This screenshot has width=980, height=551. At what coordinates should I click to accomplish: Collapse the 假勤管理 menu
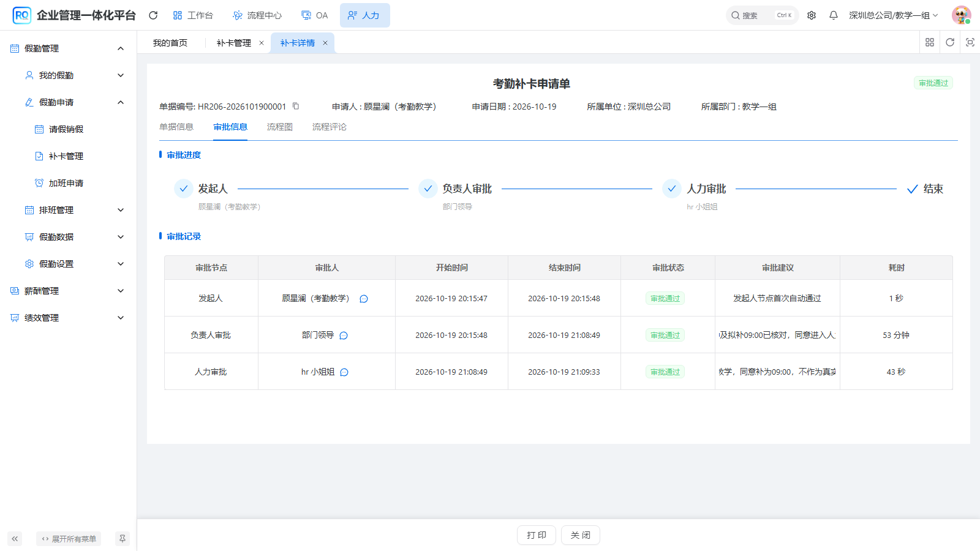click(x=68, y=48)
